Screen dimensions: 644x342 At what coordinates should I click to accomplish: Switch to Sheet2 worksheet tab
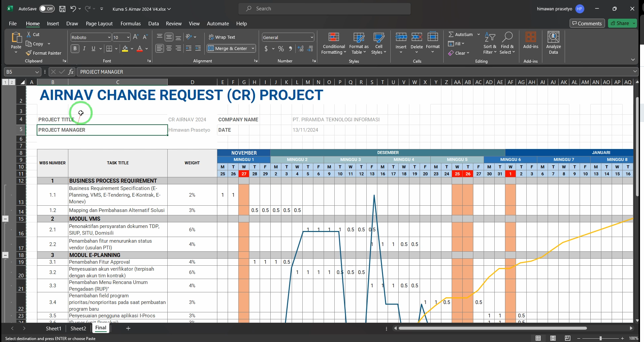pyautogui.click(x=78, y=328)
